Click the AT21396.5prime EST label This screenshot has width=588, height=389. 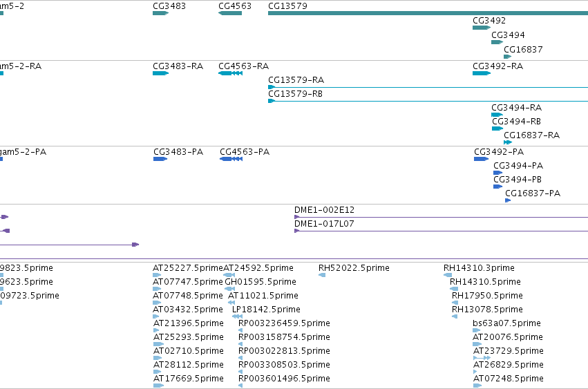point(189,323)
